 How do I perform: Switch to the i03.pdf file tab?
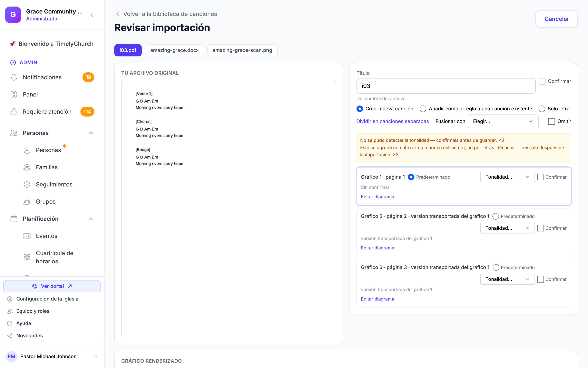point(128,50)
